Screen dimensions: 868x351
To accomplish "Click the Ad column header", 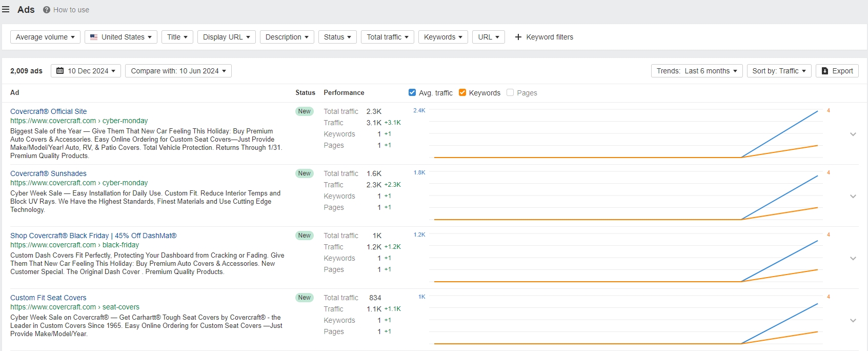I will (14, 92).
